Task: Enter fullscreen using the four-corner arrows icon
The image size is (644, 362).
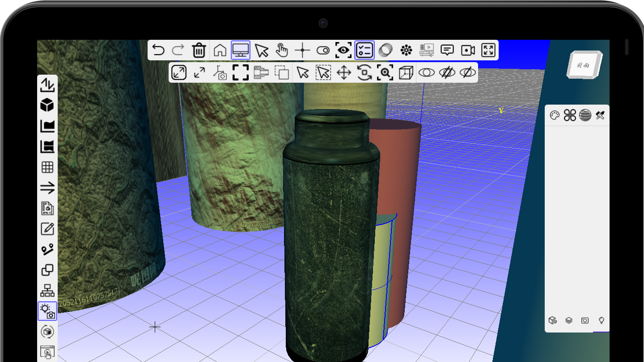Action: (488, 50)
